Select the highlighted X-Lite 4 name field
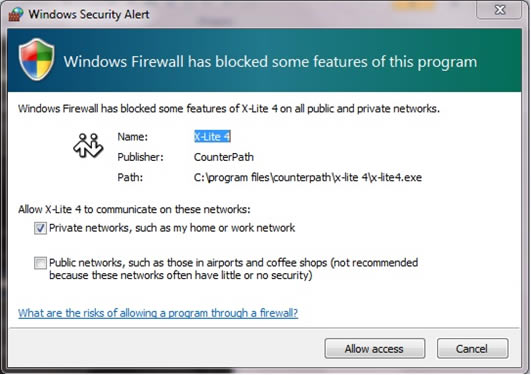The width and height of the screenshot is (531, 375). coord(212,137)
